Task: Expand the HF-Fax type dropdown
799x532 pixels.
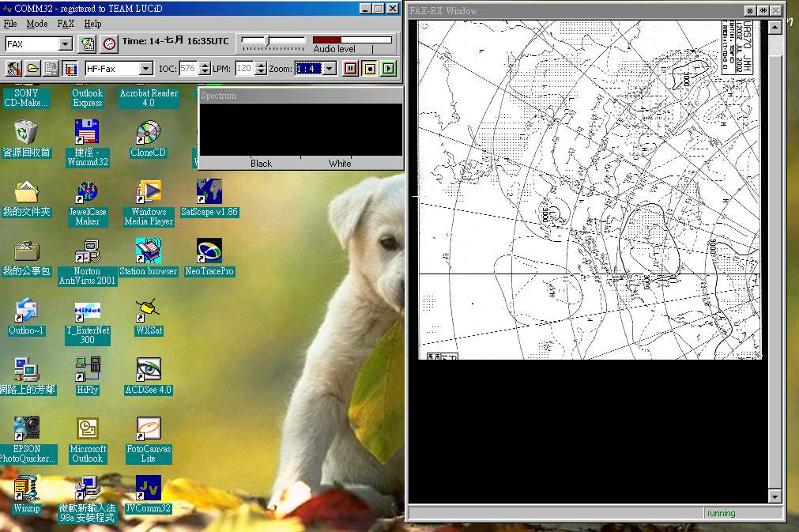Action: pyautogui.click(x=145, y=68)
